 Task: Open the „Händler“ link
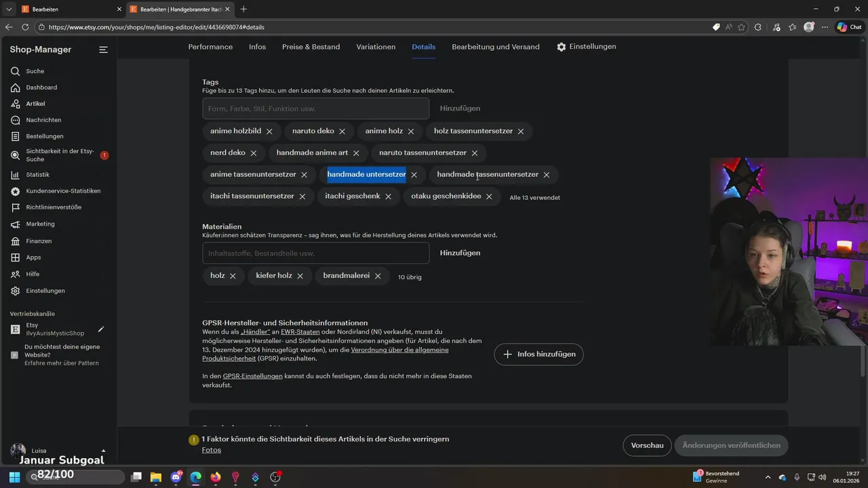[255, 332]
